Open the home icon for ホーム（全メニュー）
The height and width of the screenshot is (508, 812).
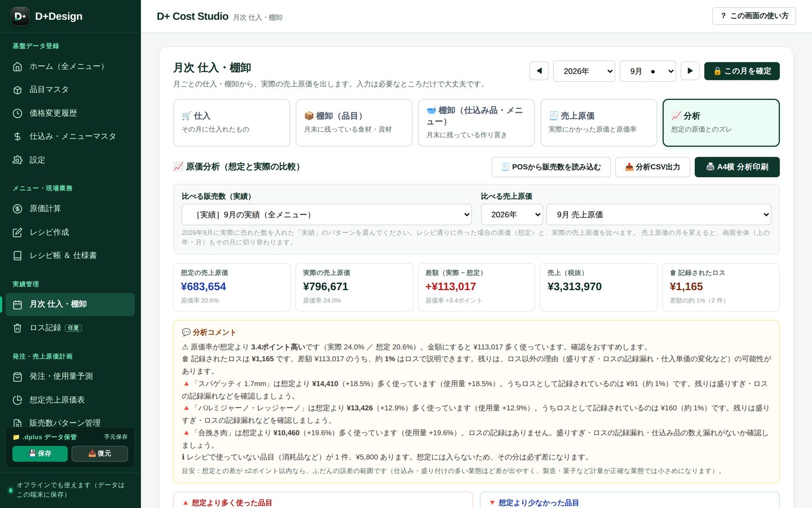tap(17, 66)
